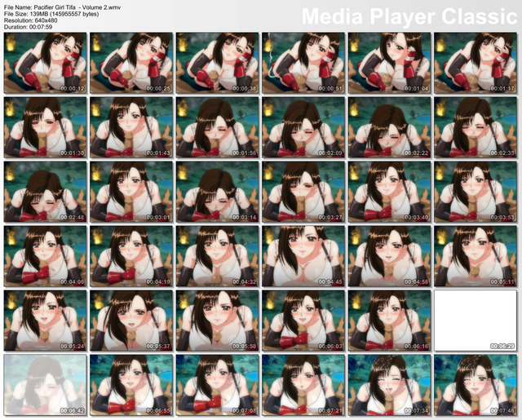Open the frame at 00:04:06

45,256
